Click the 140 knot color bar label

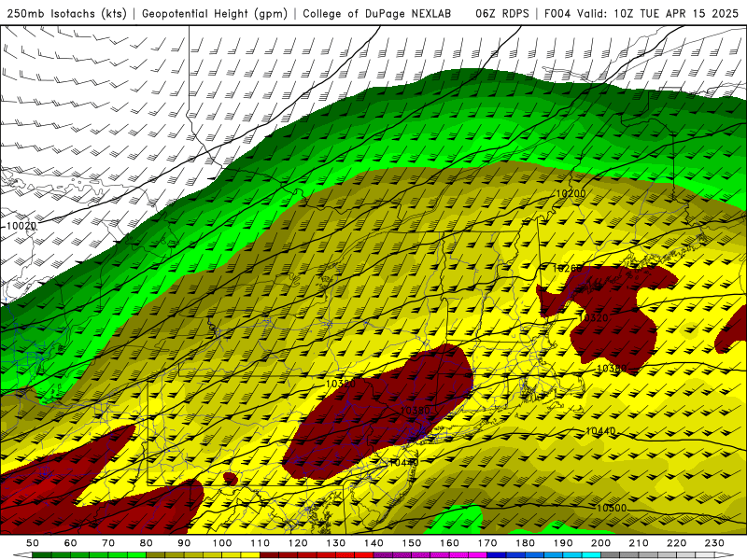(x=374, y=543)
